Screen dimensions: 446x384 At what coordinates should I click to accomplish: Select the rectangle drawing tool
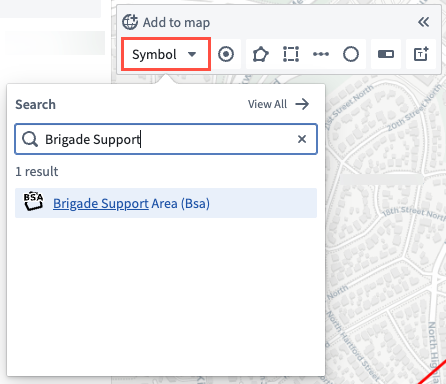(291, 54)
